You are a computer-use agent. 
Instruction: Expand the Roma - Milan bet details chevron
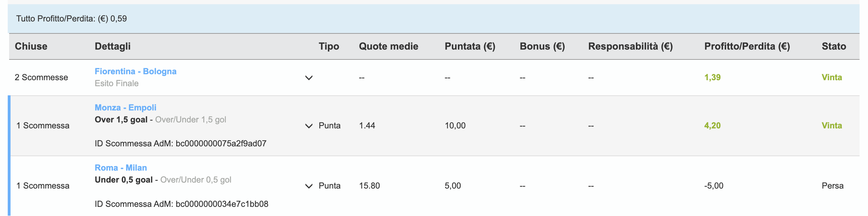coord(309,186)
